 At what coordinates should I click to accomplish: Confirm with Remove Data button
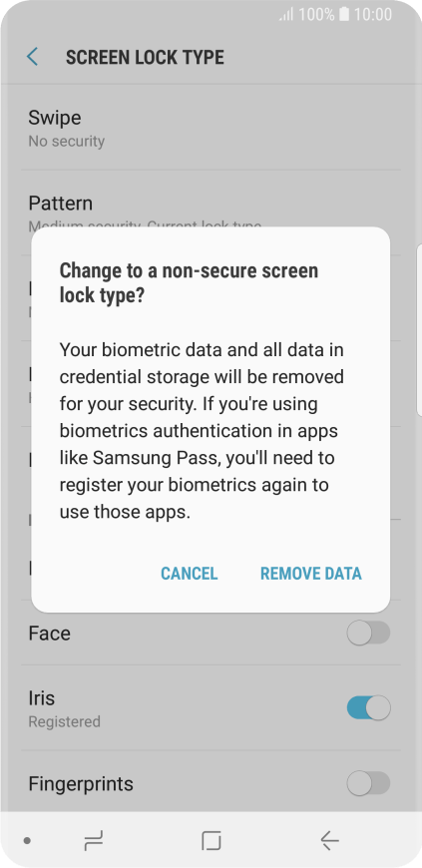point(310,573)
